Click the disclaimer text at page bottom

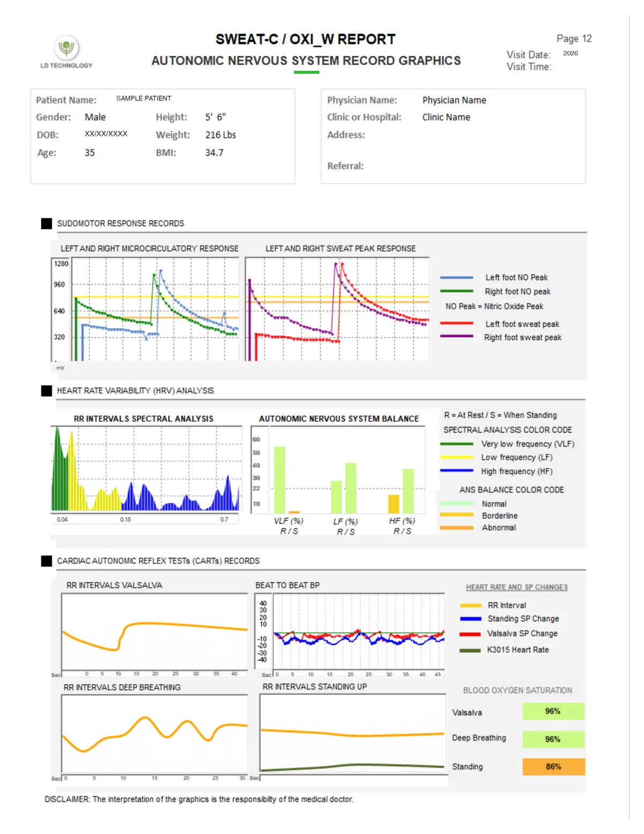pos(199,799)
